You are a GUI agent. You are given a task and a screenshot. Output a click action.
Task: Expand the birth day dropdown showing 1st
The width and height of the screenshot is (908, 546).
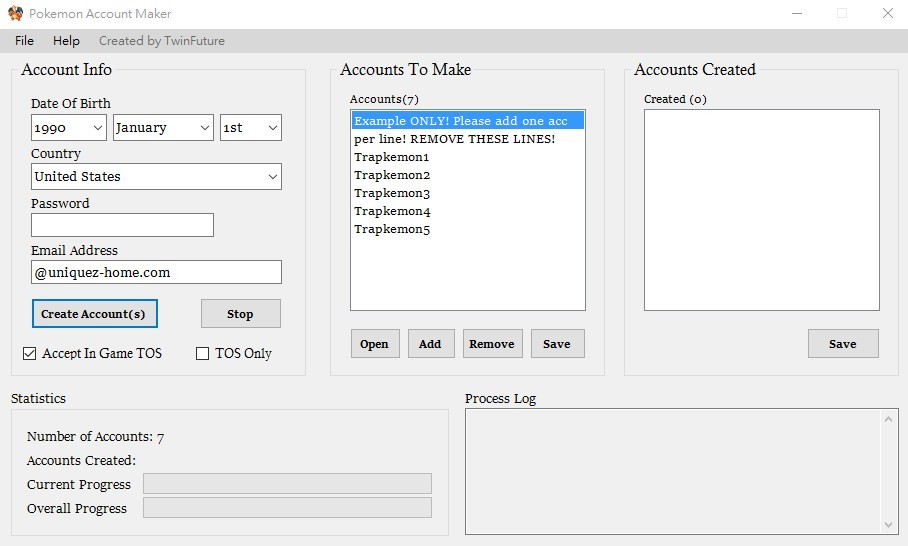pos(250,128)
